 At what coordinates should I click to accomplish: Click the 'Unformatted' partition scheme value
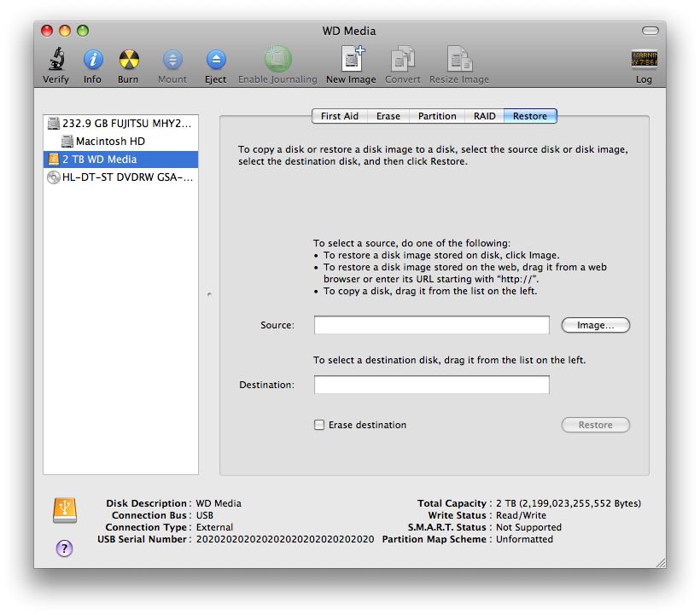[x=524, y=539]
